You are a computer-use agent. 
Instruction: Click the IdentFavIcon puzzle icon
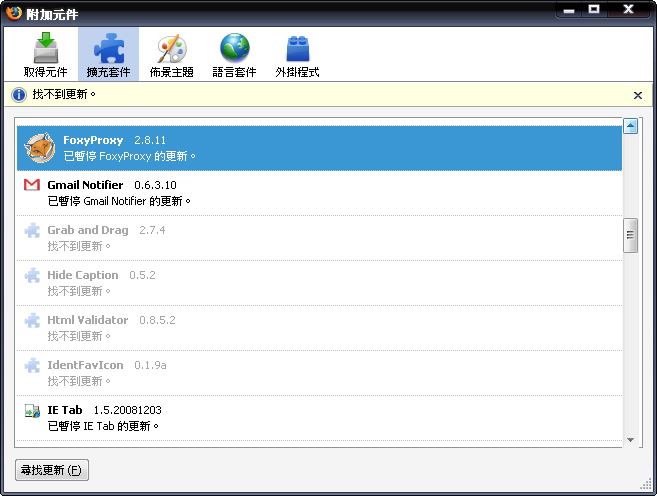click(x=32, y=365)
